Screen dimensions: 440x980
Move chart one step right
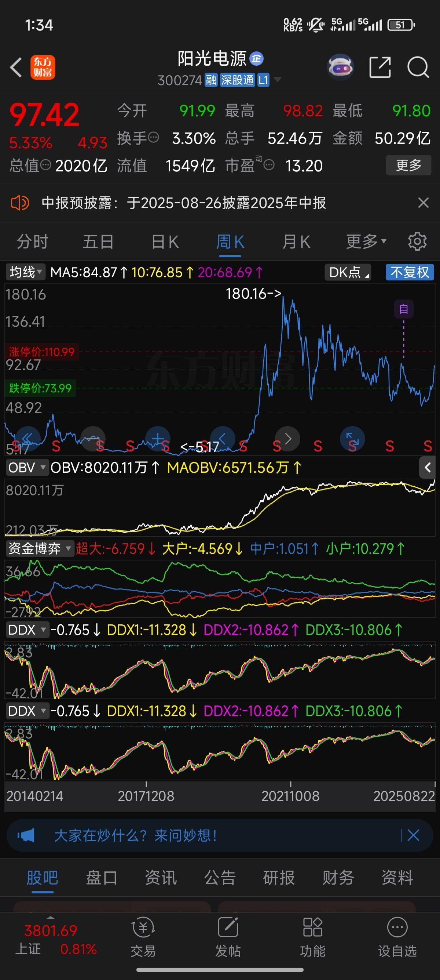coord(287,439)
